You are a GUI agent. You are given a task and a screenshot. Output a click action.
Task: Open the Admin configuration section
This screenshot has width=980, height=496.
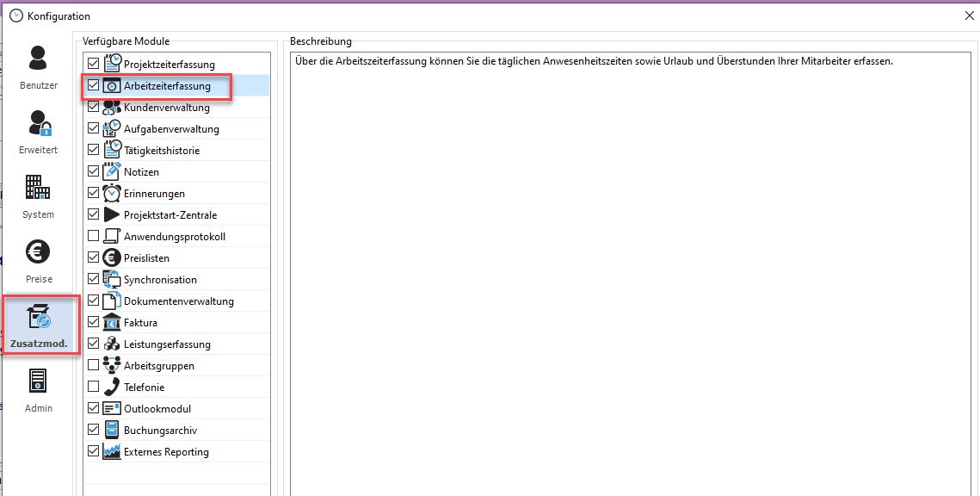click(x=39, y=390)
